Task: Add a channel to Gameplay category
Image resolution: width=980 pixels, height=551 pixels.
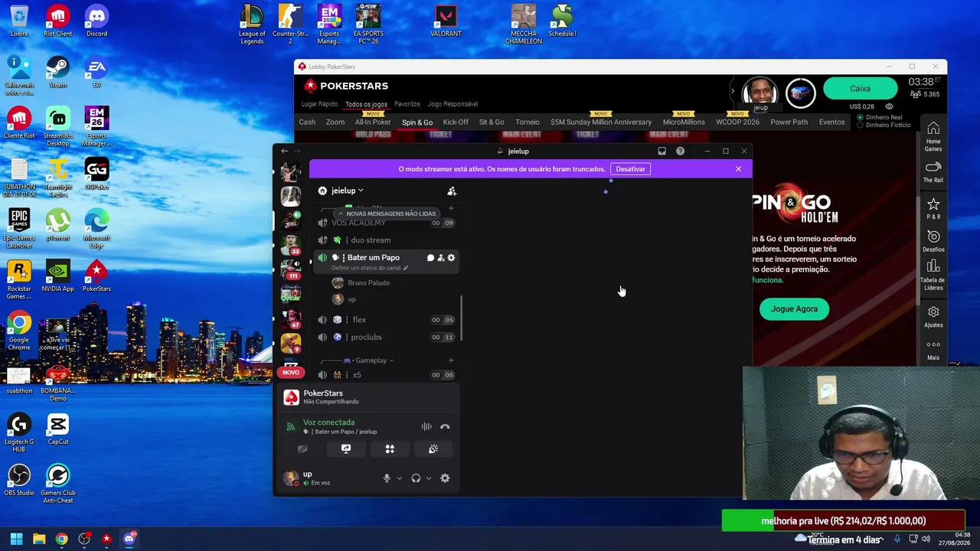Action: click(451, 360)
